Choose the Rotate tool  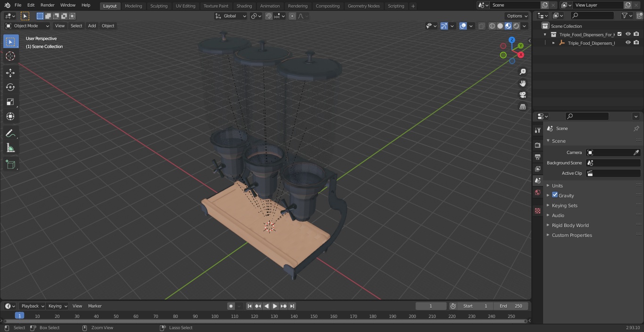[x=11, y=87]
